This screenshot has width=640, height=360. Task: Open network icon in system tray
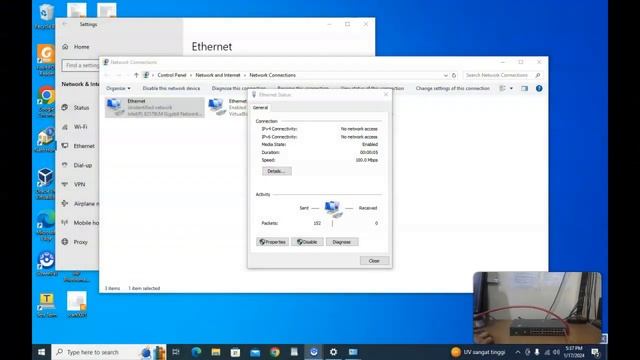point(547,352)
